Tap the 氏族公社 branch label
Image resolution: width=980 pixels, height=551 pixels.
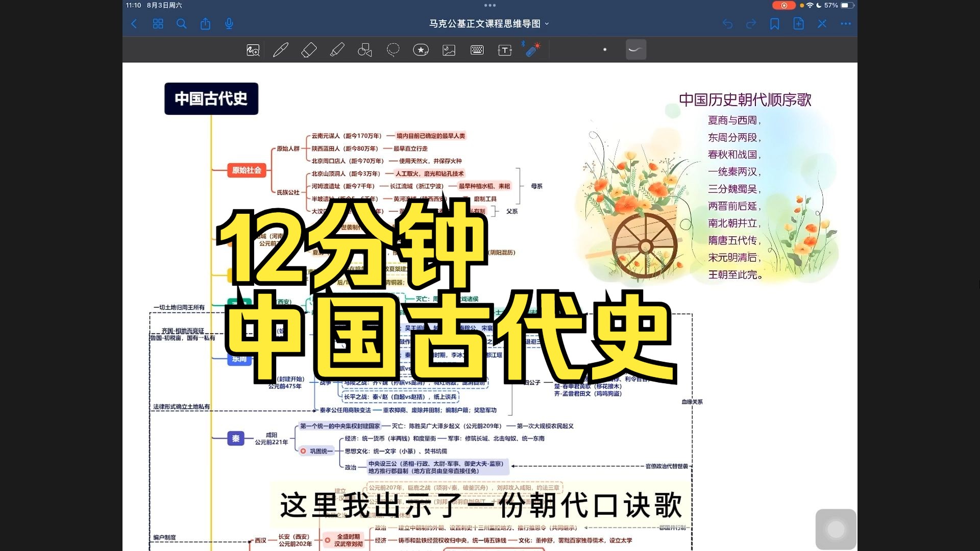288,192
